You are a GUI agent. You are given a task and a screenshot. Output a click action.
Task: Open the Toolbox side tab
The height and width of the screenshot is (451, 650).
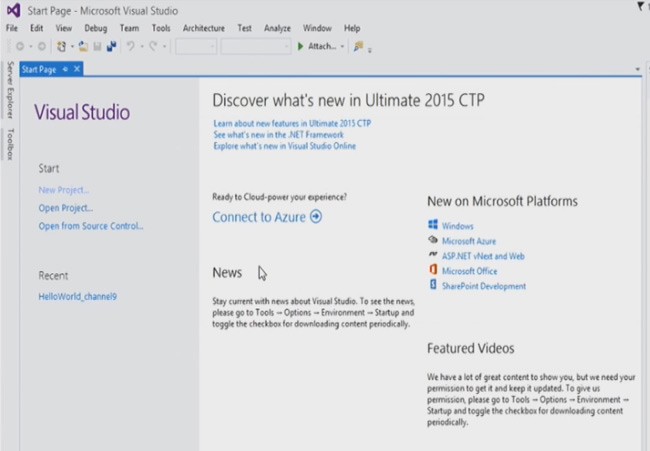pyautogui.click(x=10, y=144)
